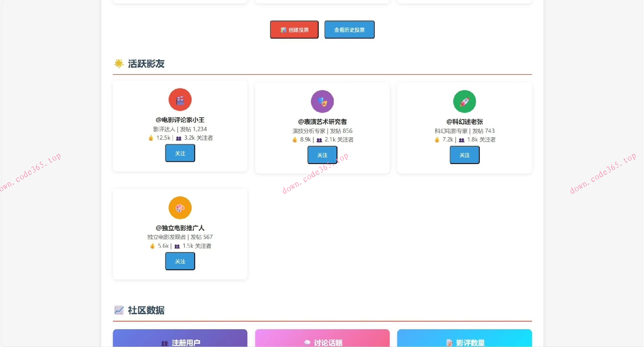This screenshot has width=644, height=347.
Task: Click the document icon on the 影评数量 card
Action: click(x=449, y=343)
